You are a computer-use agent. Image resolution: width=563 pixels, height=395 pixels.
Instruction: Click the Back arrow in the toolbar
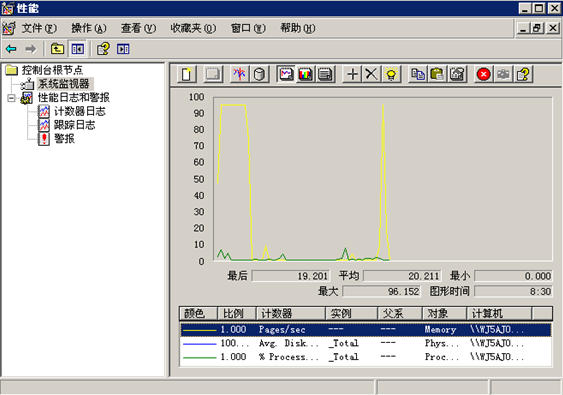[11, 49]
